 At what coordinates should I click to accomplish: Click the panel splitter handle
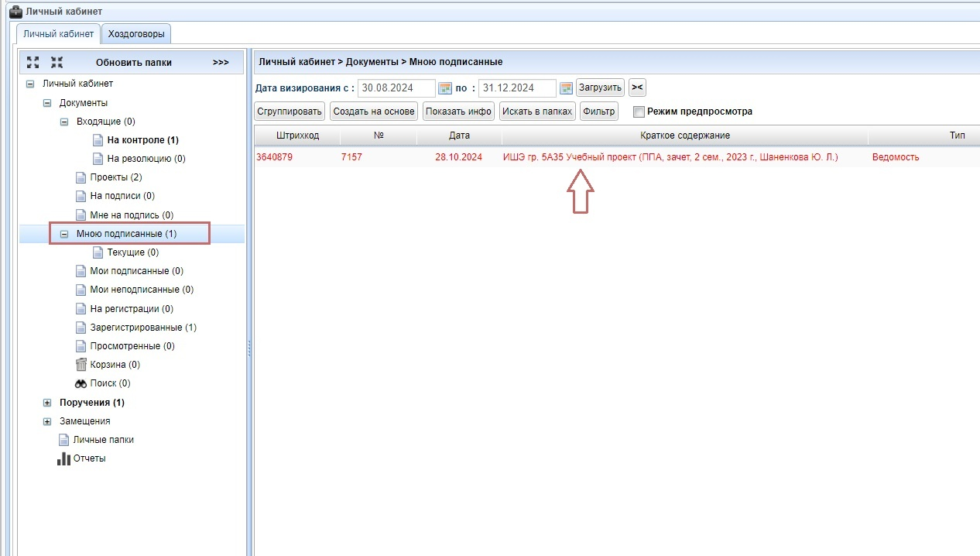pos(249,348)
